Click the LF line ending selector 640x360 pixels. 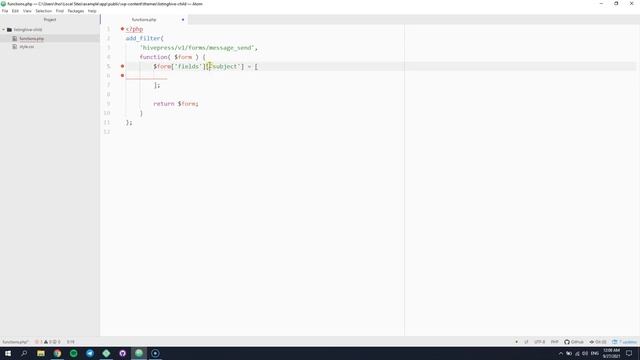tap(527, 342)
